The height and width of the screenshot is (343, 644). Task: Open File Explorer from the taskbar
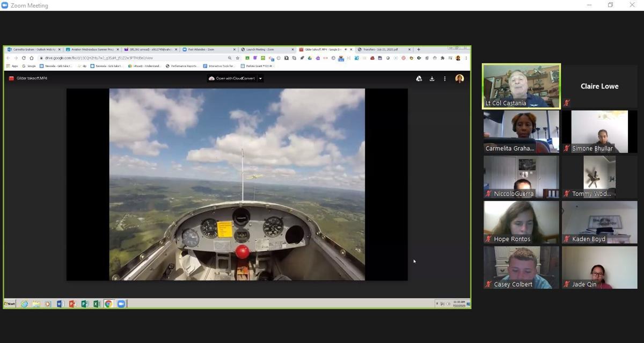coord(36,304)
